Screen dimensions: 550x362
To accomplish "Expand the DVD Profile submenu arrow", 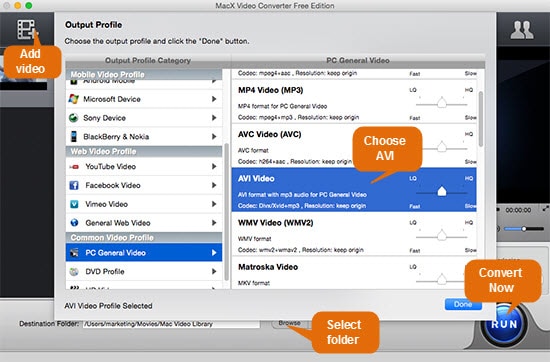I will tap(214, 272).
